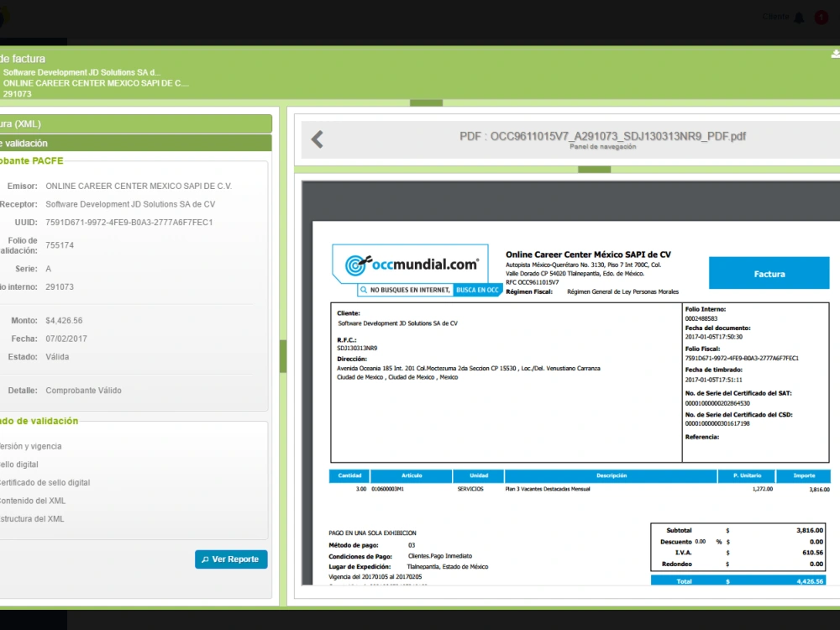Viewport: 840px width, 630px height.
Task: Click the header text ONLINE CAREER CENTER MEXICO SAPI
Action: click(x=96, y=83)
